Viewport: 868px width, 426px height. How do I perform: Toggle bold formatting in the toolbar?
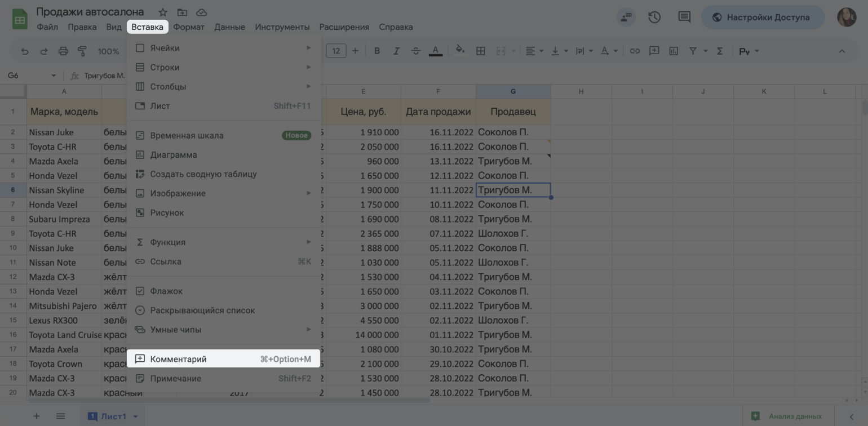click(x=377, y=51)
